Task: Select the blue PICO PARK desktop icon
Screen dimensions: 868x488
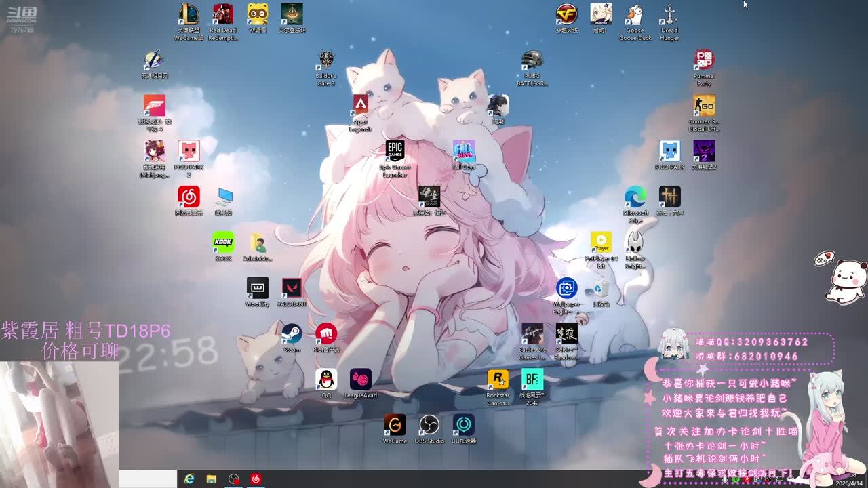Action: click(670, 155)
